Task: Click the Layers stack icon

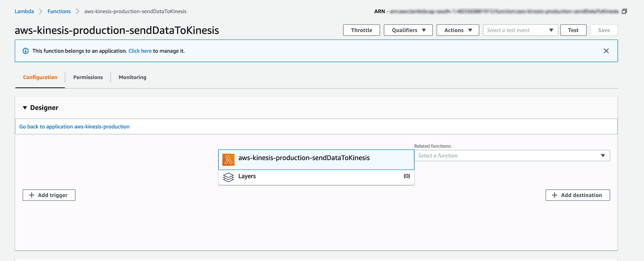Action: [228, 177]
